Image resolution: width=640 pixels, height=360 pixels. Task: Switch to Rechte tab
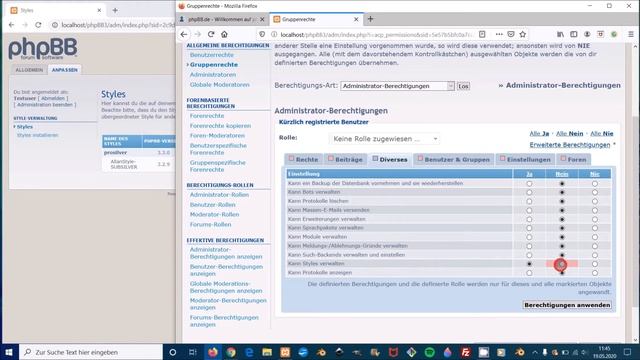[x=303, y=159]
